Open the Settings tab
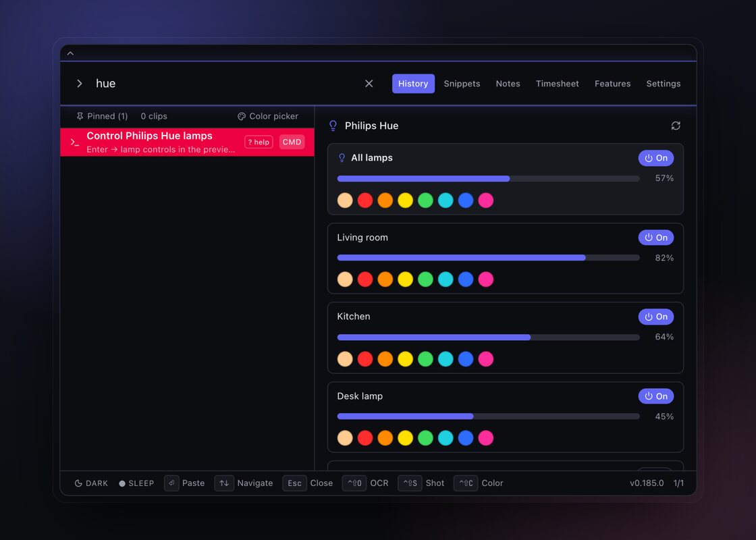This screenshot has height=540, width=756. click(664, 84)
